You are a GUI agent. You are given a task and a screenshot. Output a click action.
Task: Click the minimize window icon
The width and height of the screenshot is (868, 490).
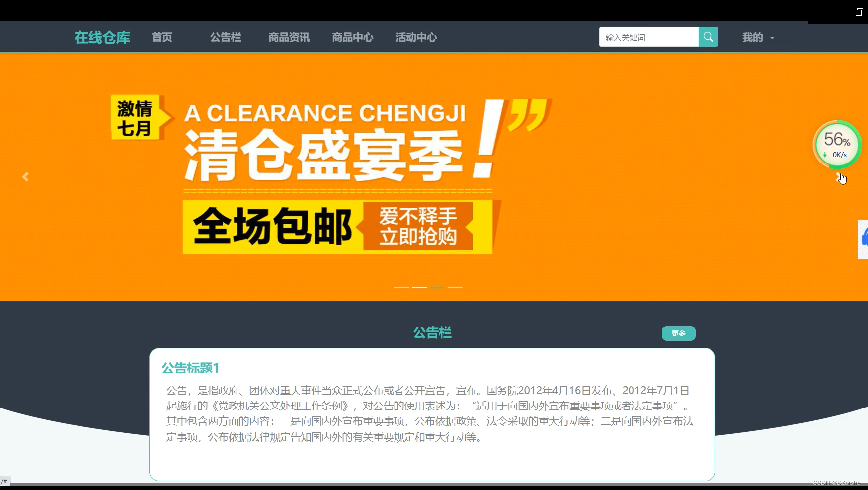click(825, 12)
